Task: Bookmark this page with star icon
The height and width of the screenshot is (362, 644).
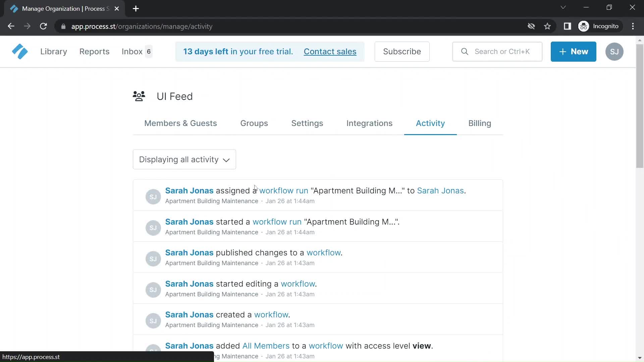Action: (547, 26)
